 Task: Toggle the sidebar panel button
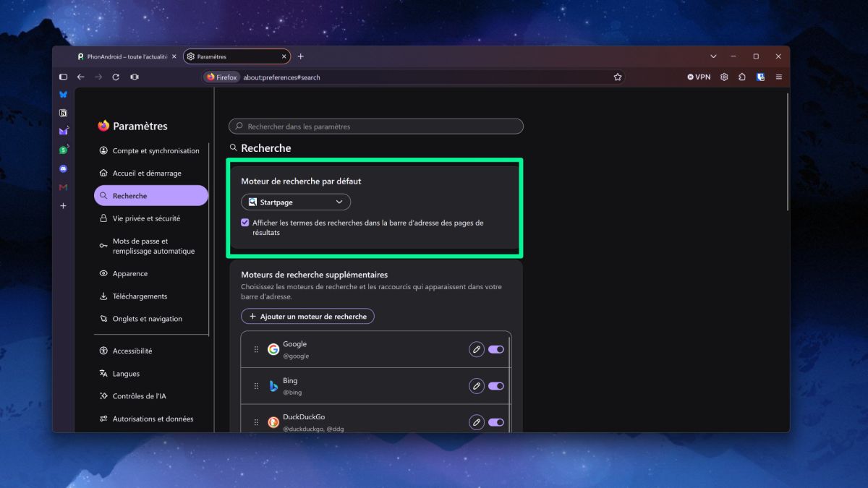[63, 77]
